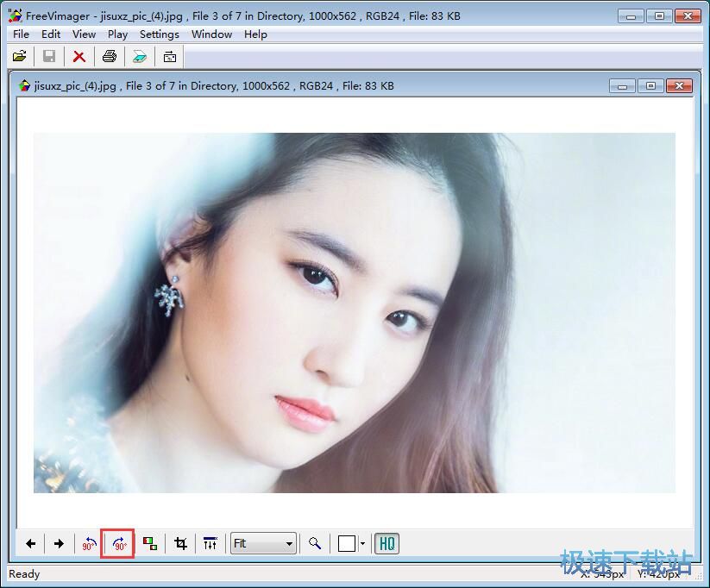
Task: Toggle HQ high quality display mode
Action: tap(386, 543)
